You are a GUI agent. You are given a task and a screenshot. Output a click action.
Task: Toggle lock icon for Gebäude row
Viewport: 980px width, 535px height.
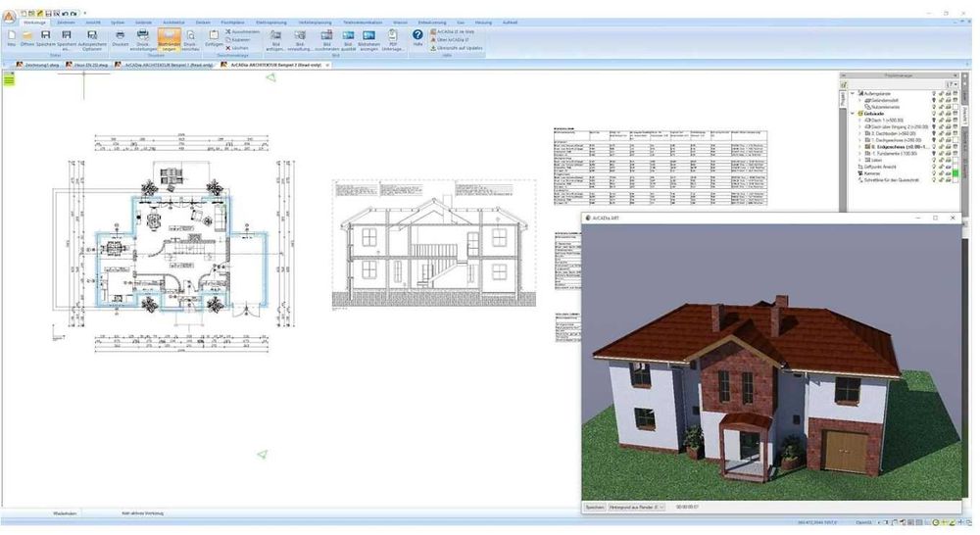coord(941,114)
